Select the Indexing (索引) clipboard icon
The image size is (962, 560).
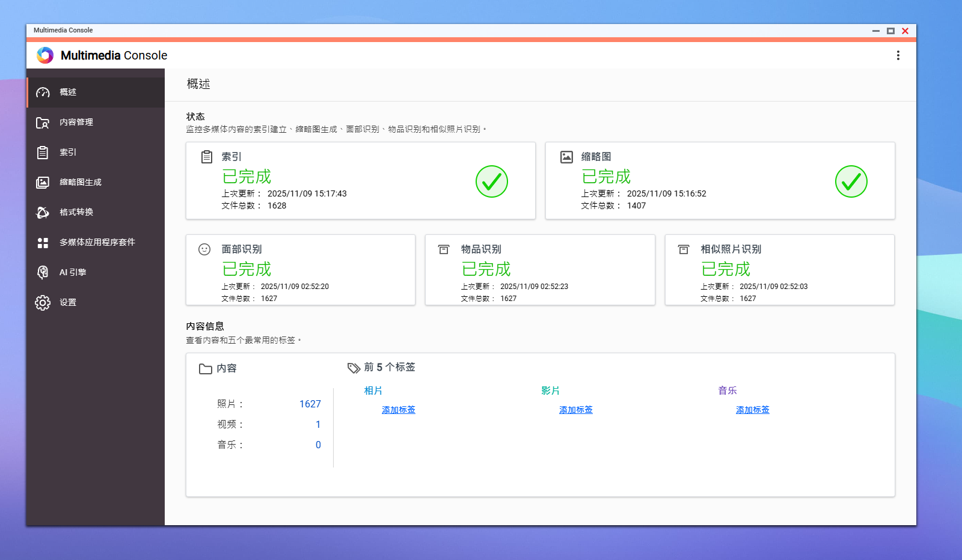pyautogui.click(x=43, y=153)
